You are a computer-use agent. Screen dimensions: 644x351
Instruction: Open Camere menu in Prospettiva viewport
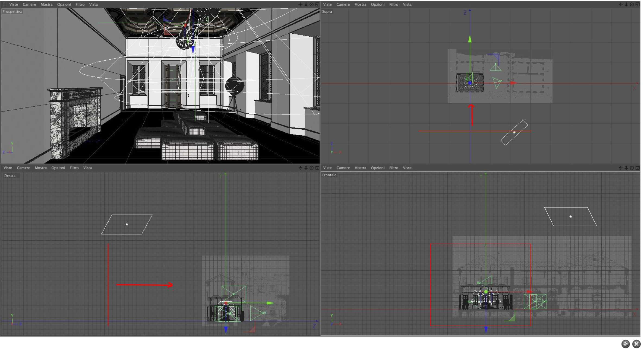coord(29,5)
